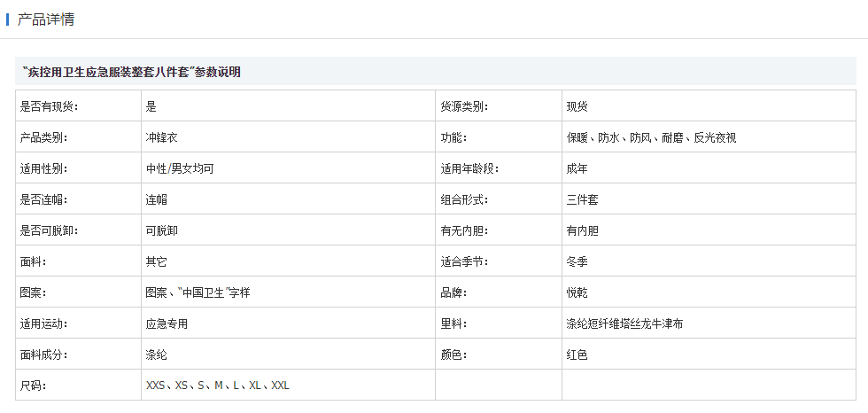Click the 红色 color value
Screen dimensions: 868x413
tap(577, 355)
